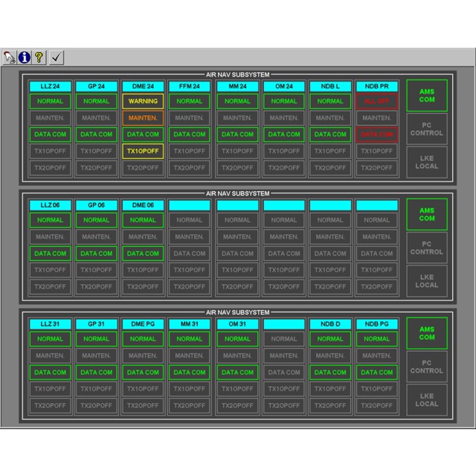
Task: Select the DME 06 station header
Action: click(143, 205)
